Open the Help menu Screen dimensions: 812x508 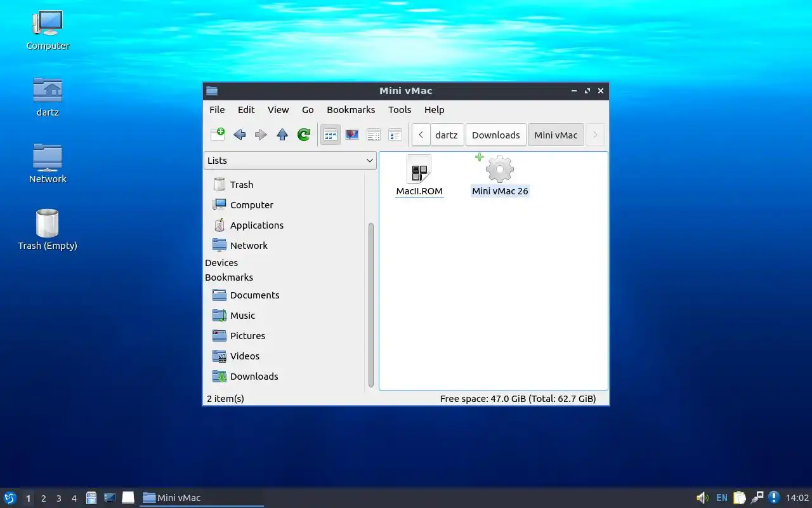coord(434,110)
